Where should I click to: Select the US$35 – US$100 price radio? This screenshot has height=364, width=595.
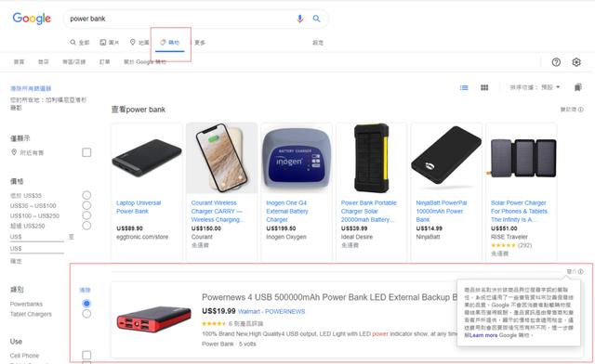coord(86,205)
